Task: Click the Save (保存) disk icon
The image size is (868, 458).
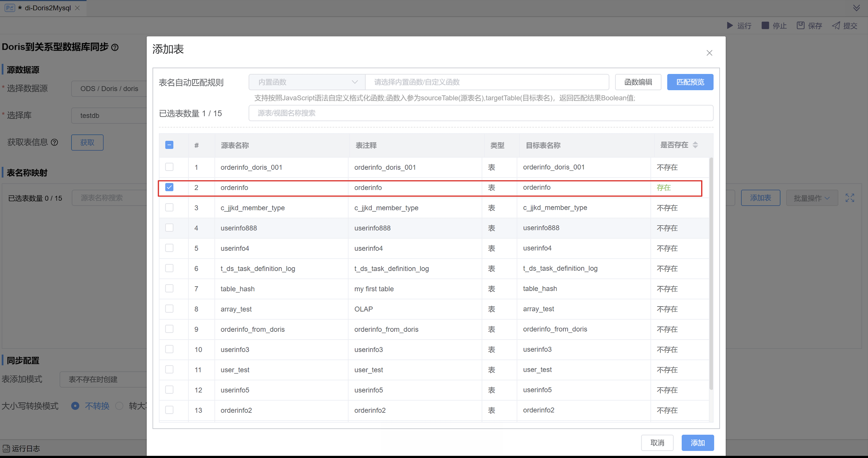Action: (800, 26)
